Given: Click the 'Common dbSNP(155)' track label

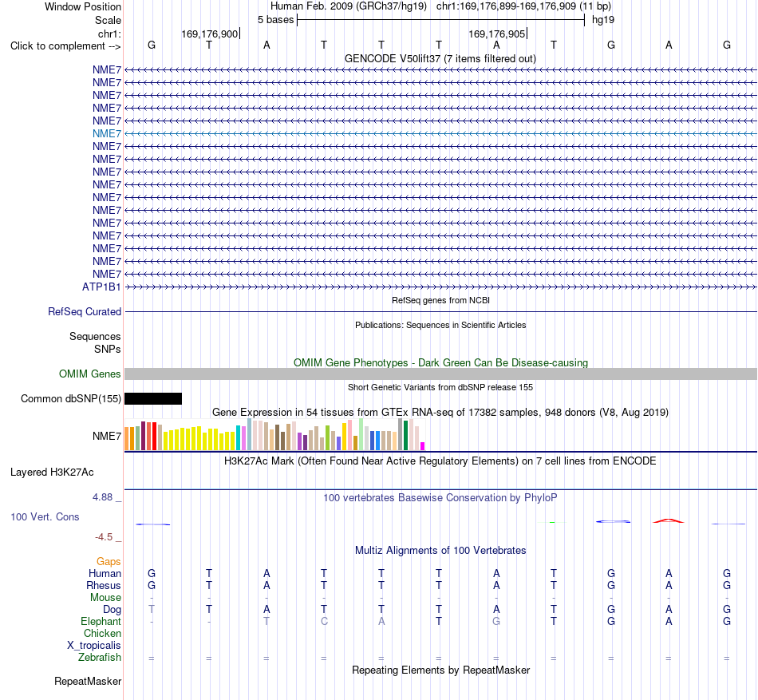Looking at the screenshot, I should tap(70, 399).
